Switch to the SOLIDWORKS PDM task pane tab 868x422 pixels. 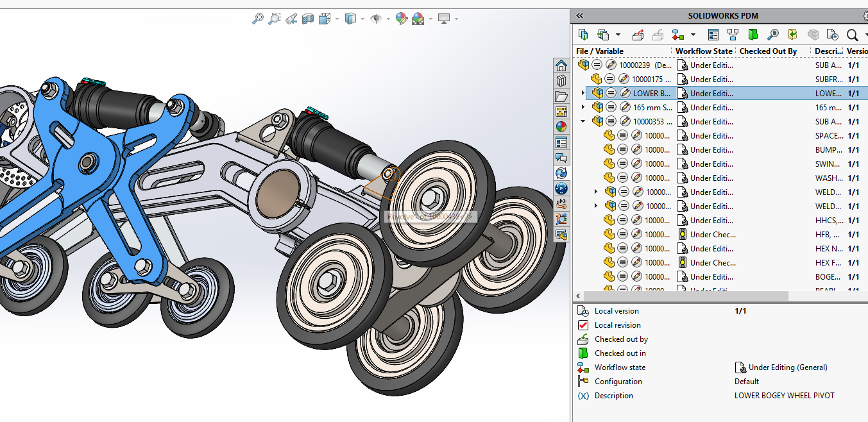click(561, 189)
